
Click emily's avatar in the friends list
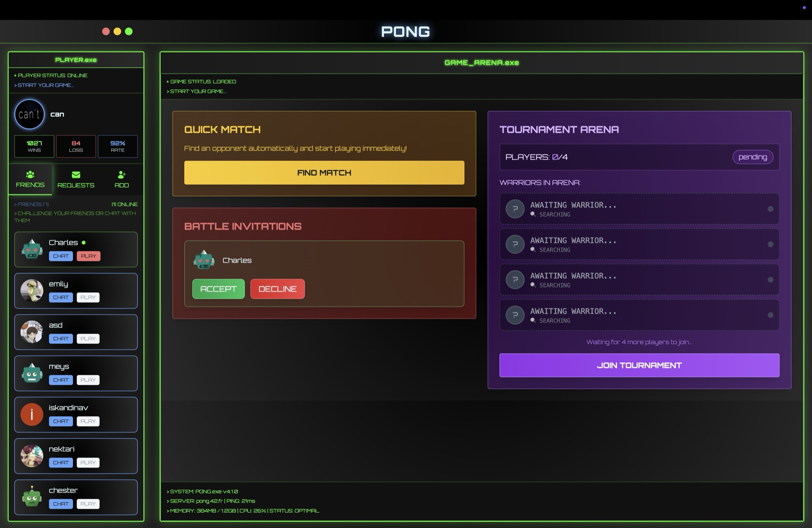(32, 291)
